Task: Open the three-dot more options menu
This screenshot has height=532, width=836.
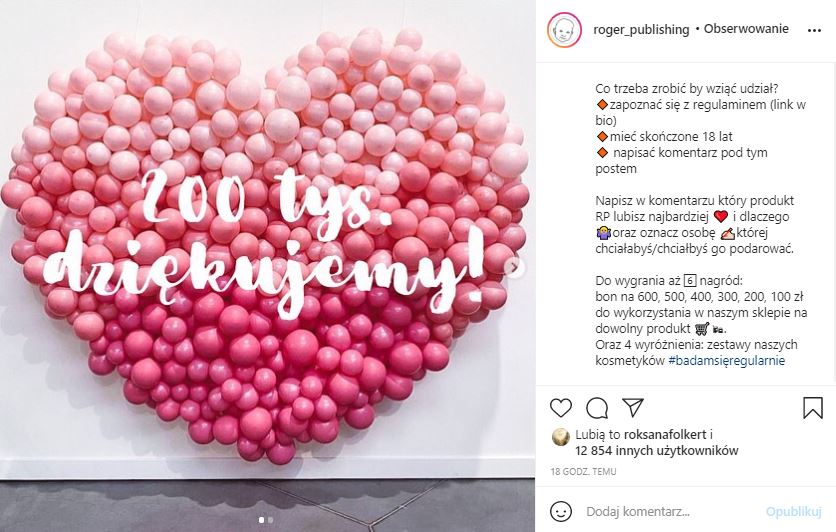Action: coord(814,30)
